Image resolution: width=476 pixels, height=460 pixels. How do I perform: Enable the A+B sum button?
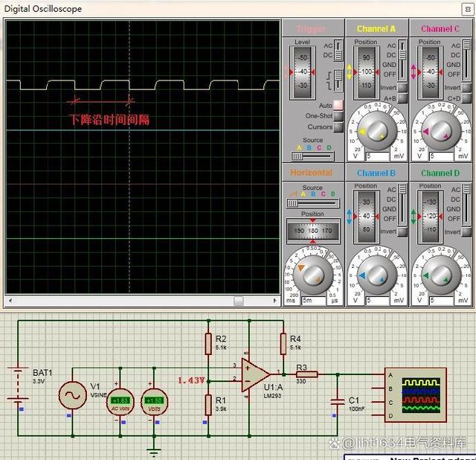click(x=402, y=98)
